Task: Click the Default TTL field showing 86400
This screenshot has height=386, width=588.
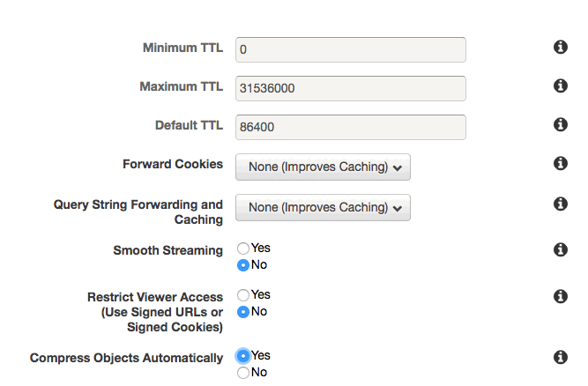Action: 351,127
